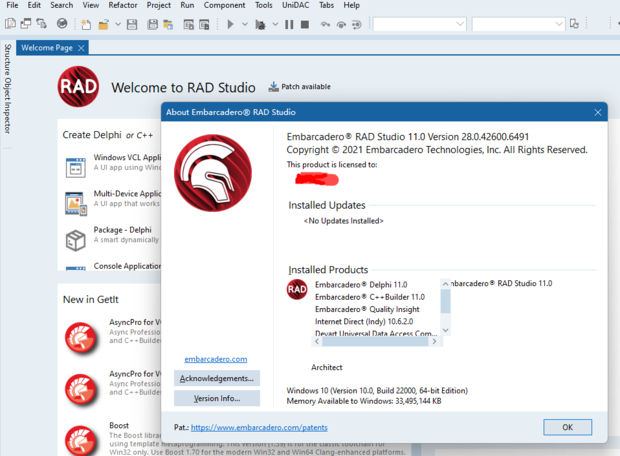
Task: Click the Open Project toolbar icon
Action: point(168,25)
